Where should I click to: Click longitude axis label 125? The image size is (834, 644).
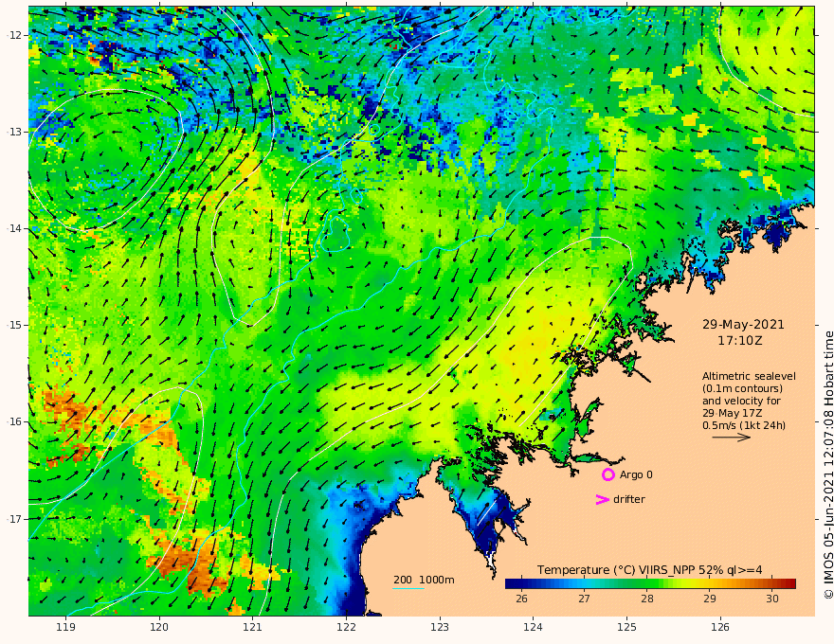[x=626, y=627]
